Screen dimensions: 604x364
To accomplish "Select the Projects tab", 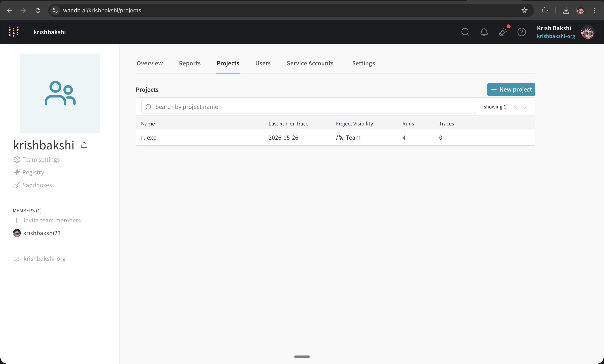I will pos(228,63).
